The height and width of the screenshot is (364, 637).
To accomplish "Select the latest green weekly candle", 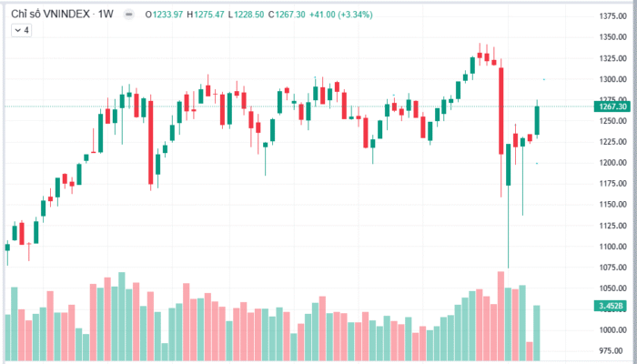I will pyautogui.click(x=537, y=121).
